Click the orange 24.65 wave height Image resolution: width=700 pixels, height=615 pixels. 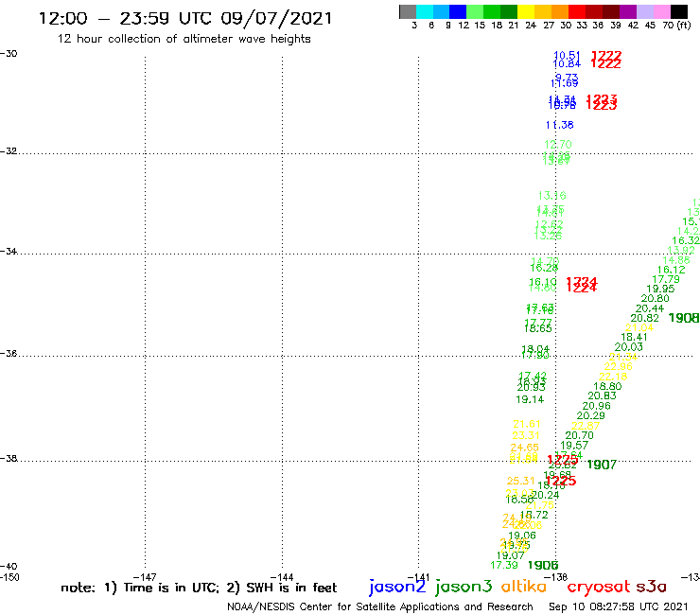(525, 448)
